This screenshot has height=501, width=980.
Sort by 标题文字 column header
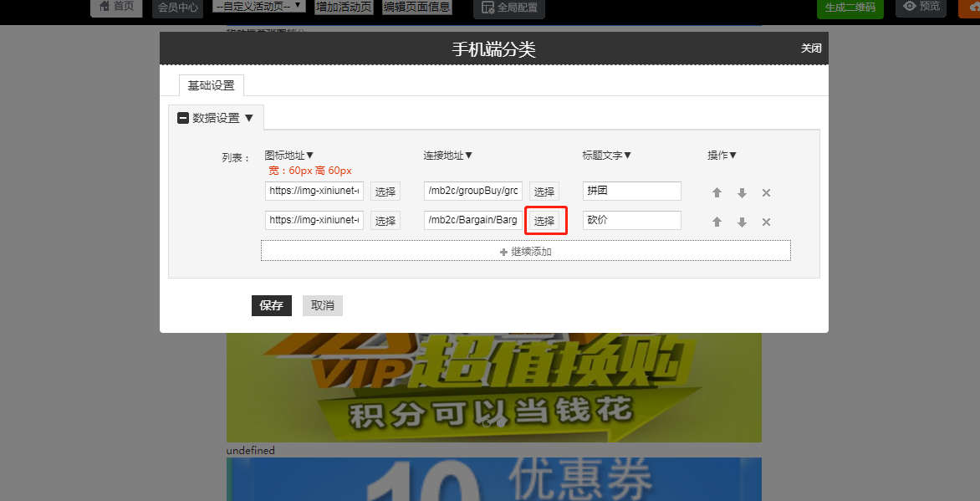tap(606, 155)
